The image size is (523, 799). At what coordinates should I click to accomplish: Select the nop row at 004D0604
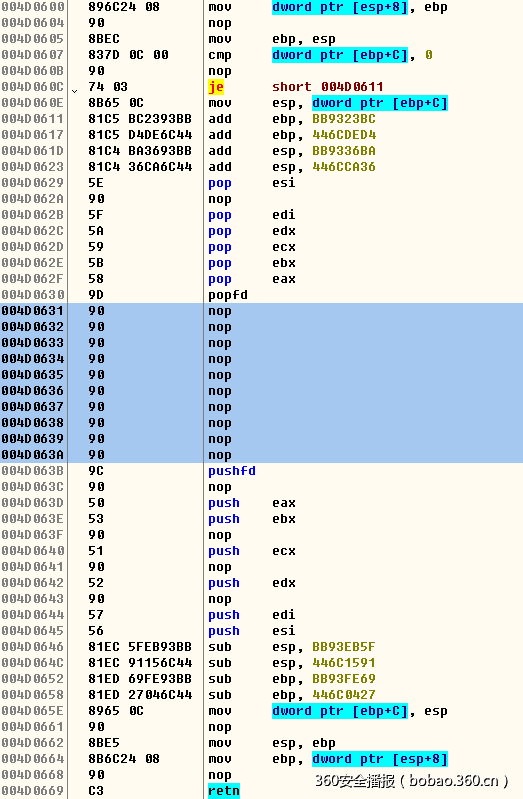[x=262, y=23]
